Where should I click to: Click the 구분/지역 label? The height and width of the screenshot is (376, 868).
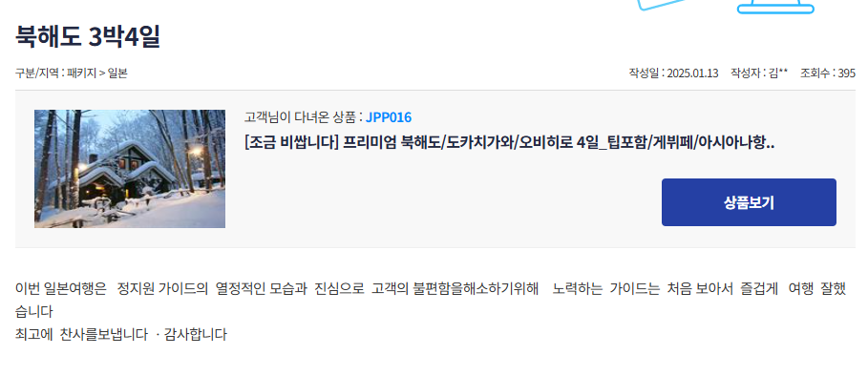[x=36, y=73]
